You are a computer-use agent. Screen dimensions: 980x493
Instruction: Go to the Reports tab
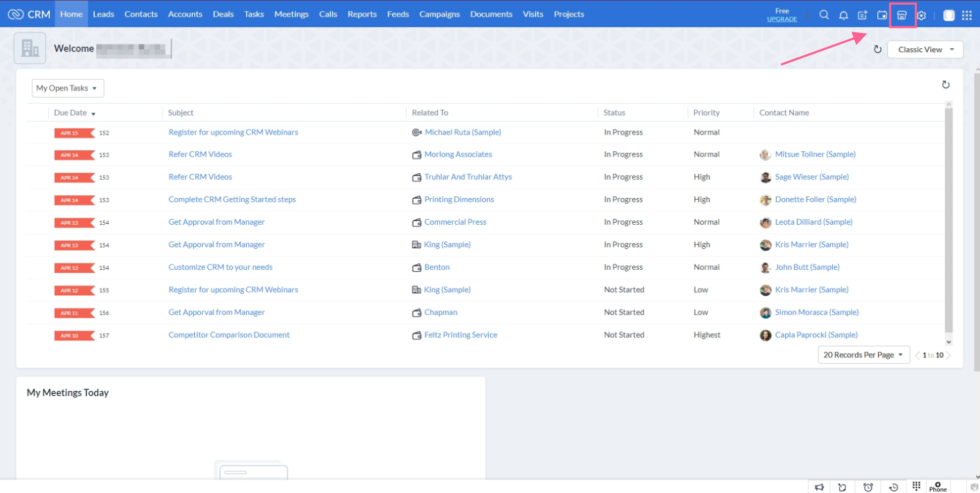tap(362, 14)
